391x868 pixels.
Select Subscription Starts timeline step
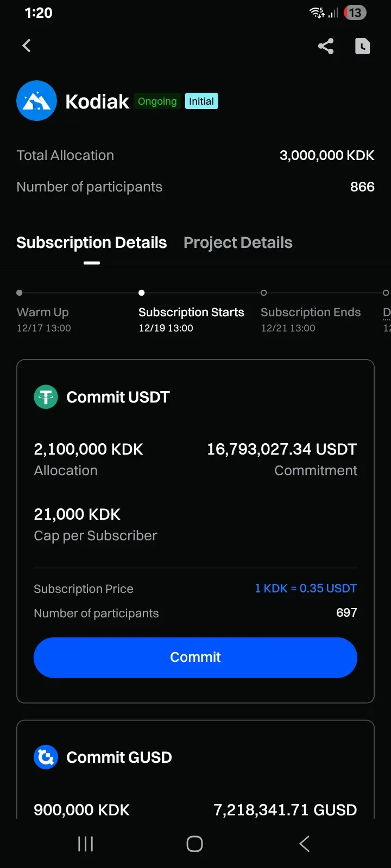(x=191, y=312)
